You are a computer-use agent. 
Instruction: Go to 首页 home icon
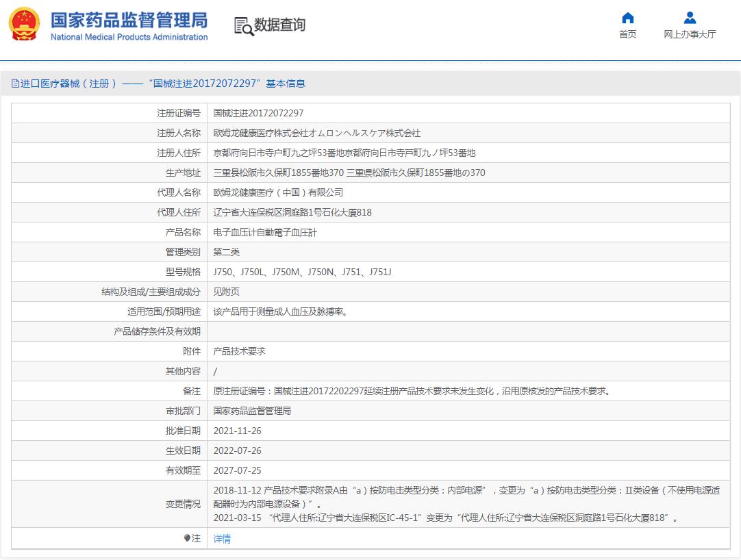pyautogui.click(x=627, y=18)
